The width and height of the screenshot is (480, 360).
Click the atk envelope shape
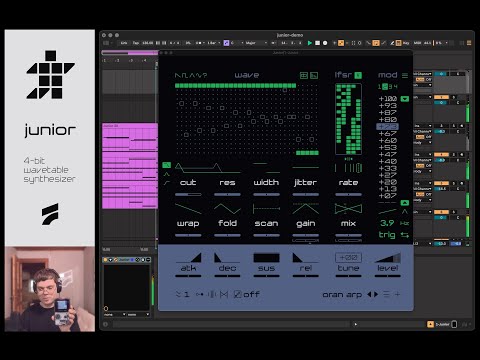[x=189, y=258]
